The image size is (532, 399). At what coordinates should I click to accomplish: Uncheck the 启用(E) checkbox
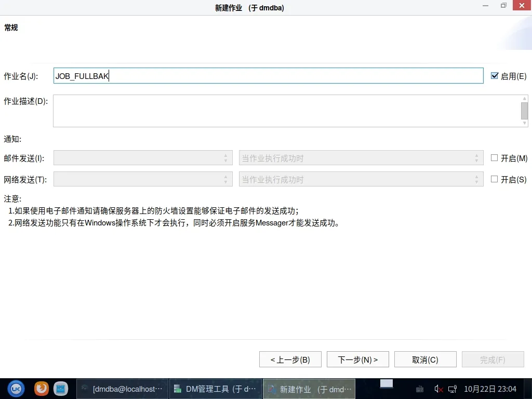pyautogui.click(x=495, y=76)
